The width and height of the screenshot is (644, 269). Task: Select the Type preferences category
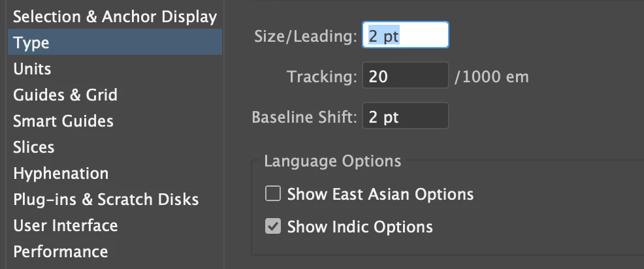pos(31,43)
